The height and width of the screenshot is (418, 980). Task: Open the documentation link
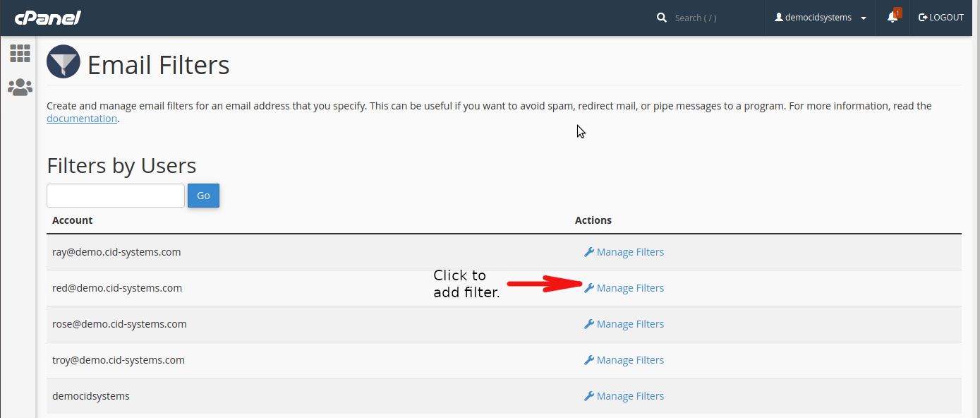tap(82, 119)
